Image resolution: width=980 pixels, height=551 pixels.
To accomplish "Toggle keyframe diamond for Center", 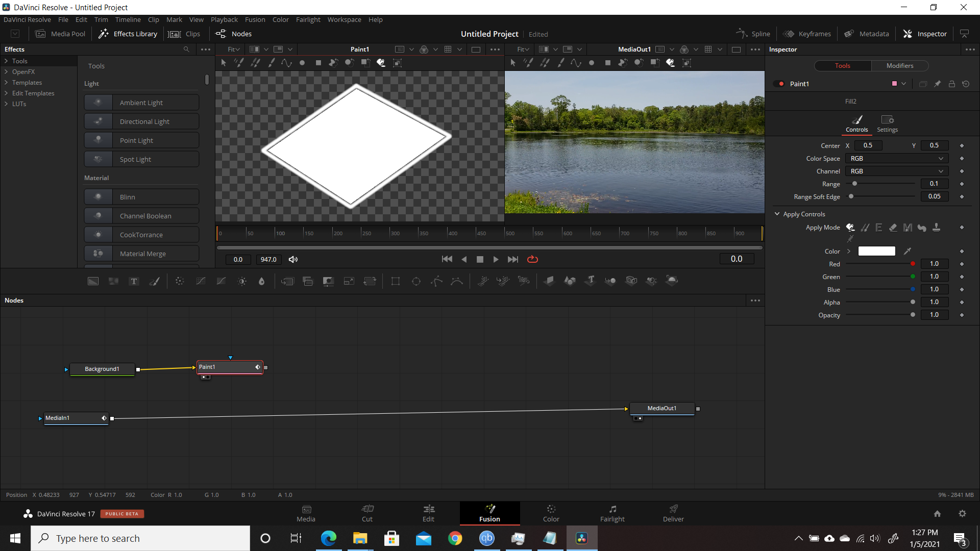I will click(962, 146).
